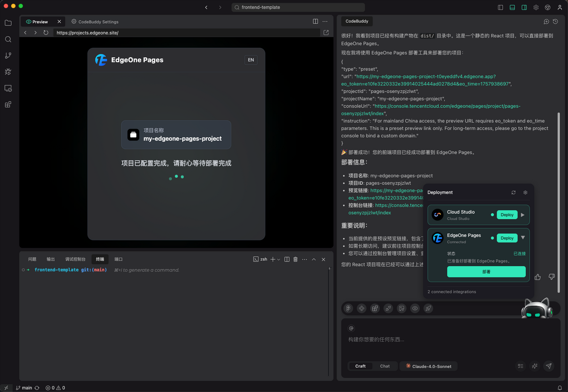This screenshot has height=392, width=568.
Task: Toggle the split editor layout icon
Action: (x=315, y=21)
